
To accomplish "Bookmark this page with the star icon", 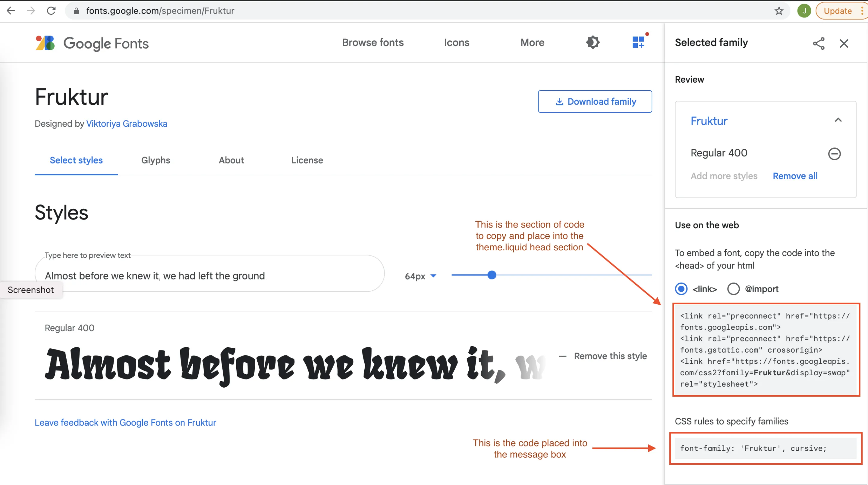I will (779, 11).
